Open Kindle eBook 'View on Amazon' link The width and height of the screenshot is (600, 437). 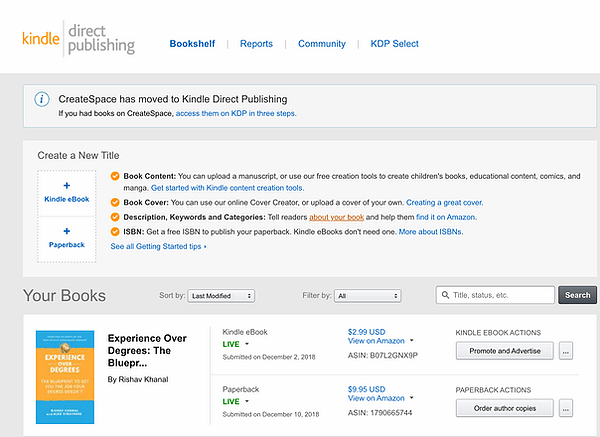(x=376, y=341)
